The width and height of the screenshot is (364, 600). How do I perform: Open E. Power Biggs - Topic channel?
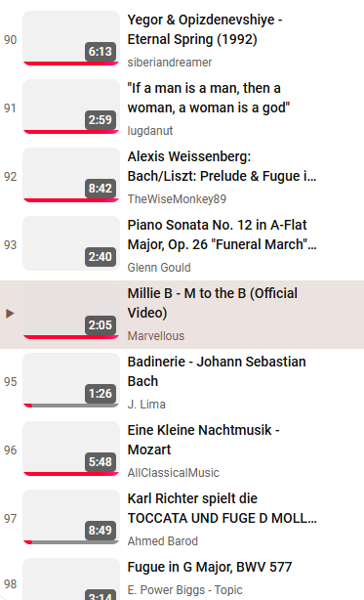click(184, 590)
